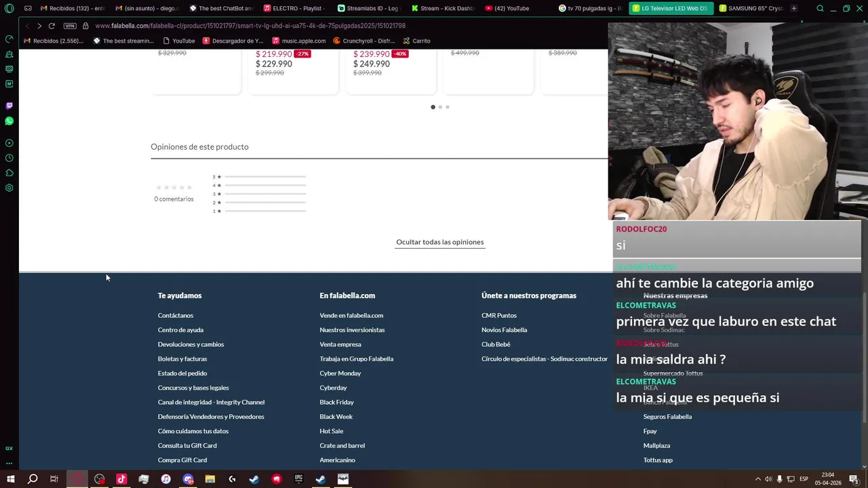Open the History clock icon in the sidebar
The width and height of the screenshot is (868, 488).
[x=9, y=158]
